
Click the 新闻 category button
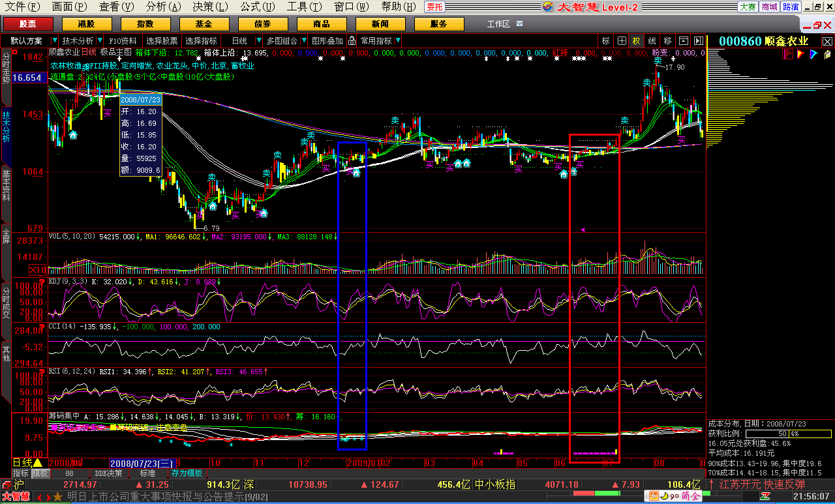(380, 24)
